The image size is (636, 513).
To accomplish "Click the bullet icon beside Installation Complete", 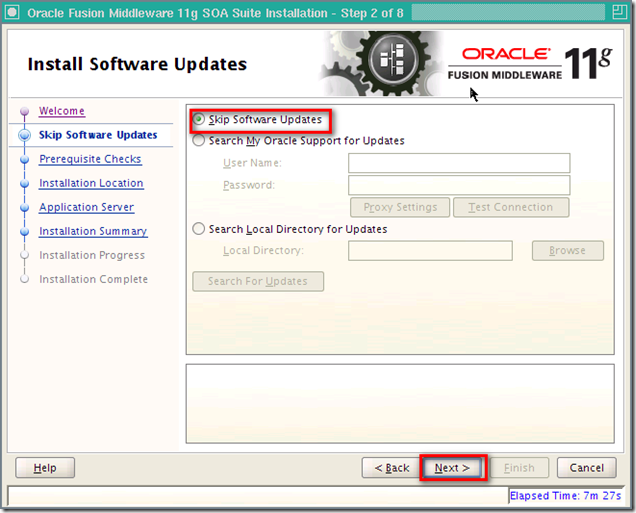I will point(24,279).
